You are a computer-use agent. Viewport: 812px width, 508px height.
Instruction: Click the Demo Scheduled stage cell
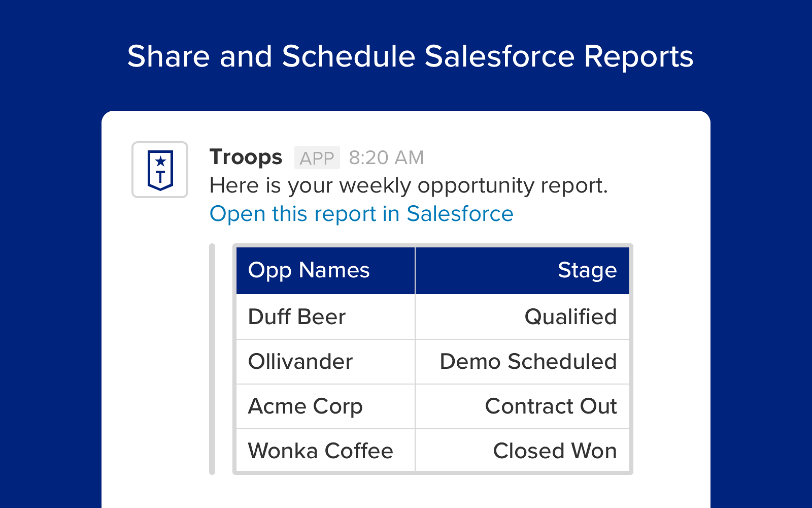[528, 362]
